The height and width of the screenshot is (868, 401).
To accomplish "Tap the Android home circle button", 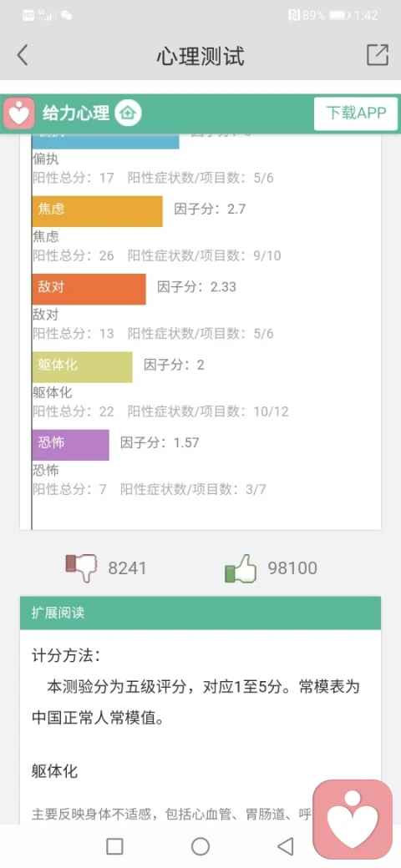I will click(x=200, y=845).
